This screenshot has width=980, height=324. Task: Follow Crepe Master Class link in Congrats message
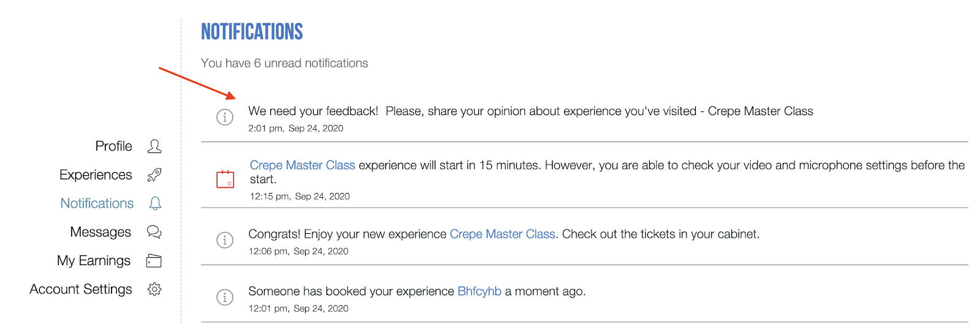[502, 234]
